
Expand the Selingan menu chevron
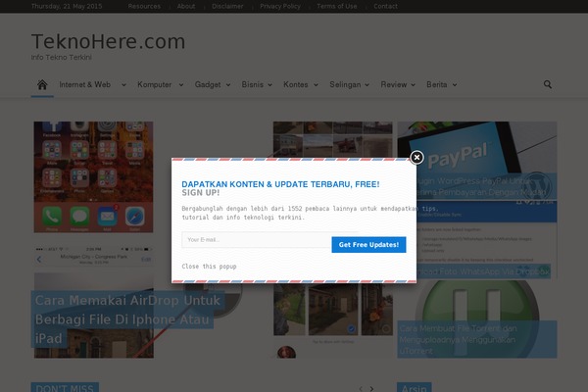[x=367, y=85]
